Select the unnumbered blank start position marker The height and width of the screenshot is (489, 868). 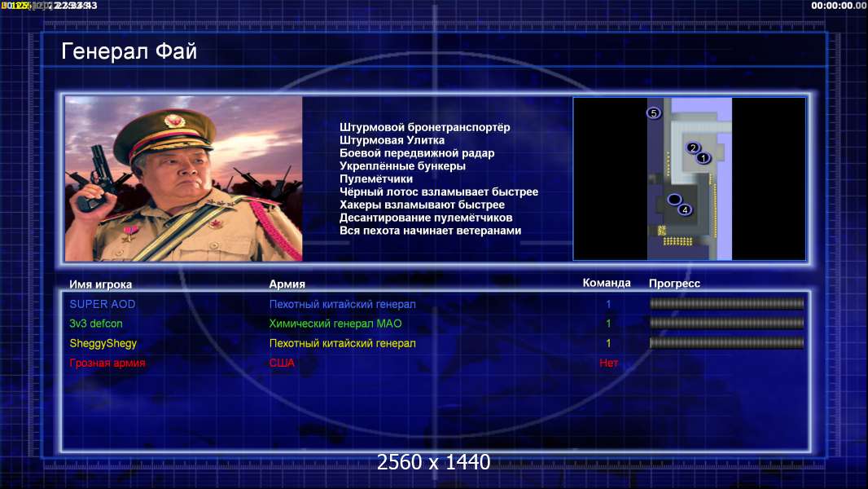[674, 200]
